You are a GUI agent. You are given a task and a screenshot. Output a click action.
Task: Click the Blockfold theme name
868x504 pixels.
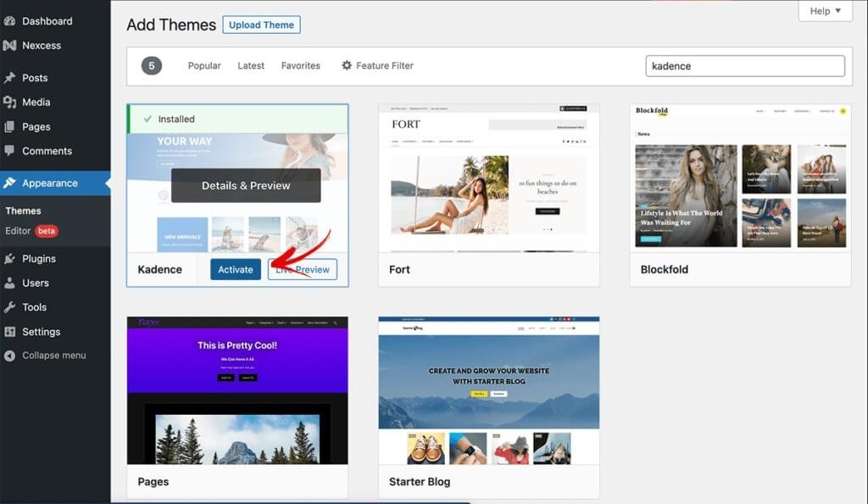click(x=665, y=270)
